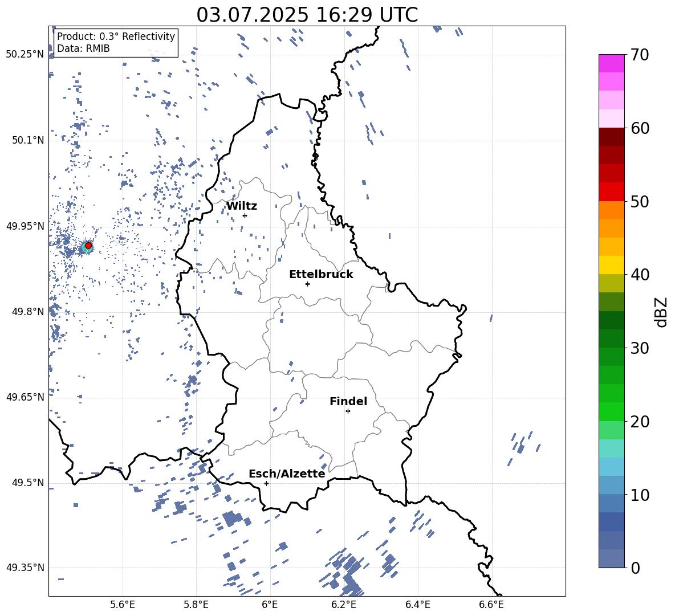The width and height of the screenshot is (675, 616).
Task: Click the "Data: RMIB" text
Action: coord(83,48)
